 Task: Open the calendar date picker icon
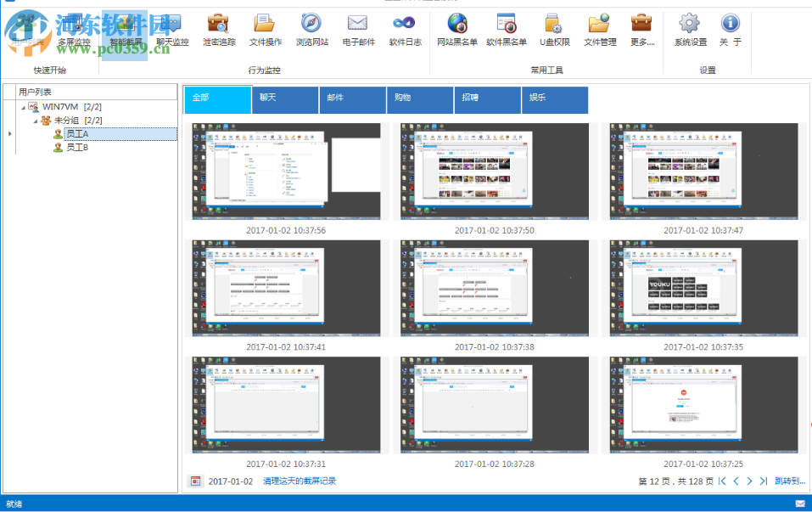[x=195, y=481]
